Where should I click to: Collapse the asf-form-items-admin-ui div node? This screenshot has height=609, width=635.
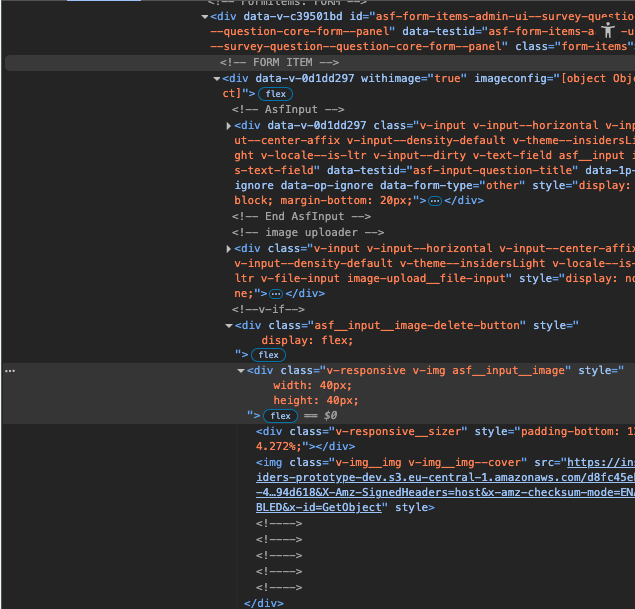coord(204,17)
